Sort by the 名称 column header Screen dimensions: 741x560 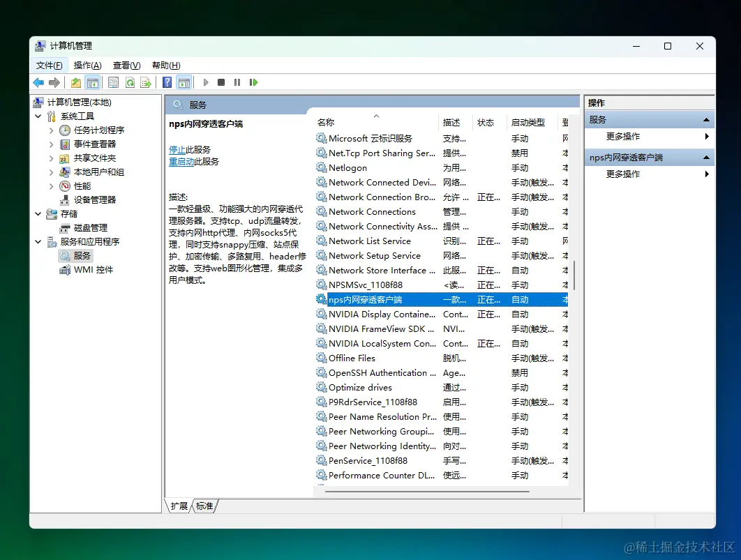pyautogui.click(x=377, y=122)
